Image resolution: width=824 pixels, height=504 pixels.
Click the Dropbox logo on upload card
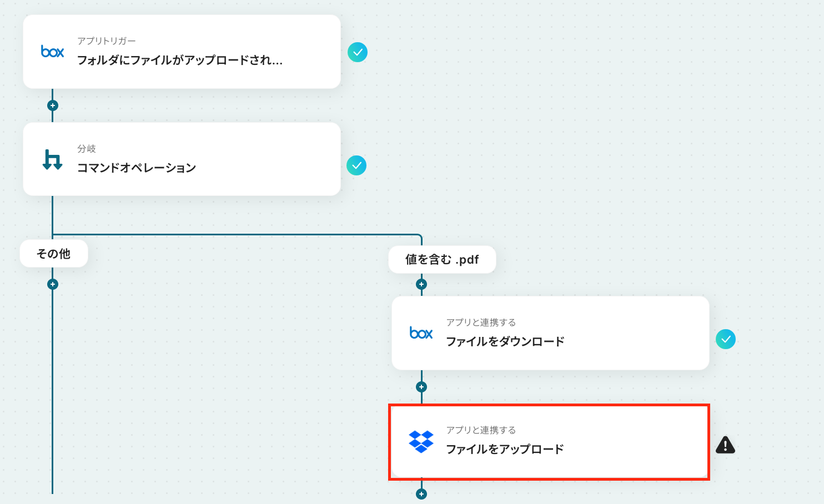pos(421,441)
